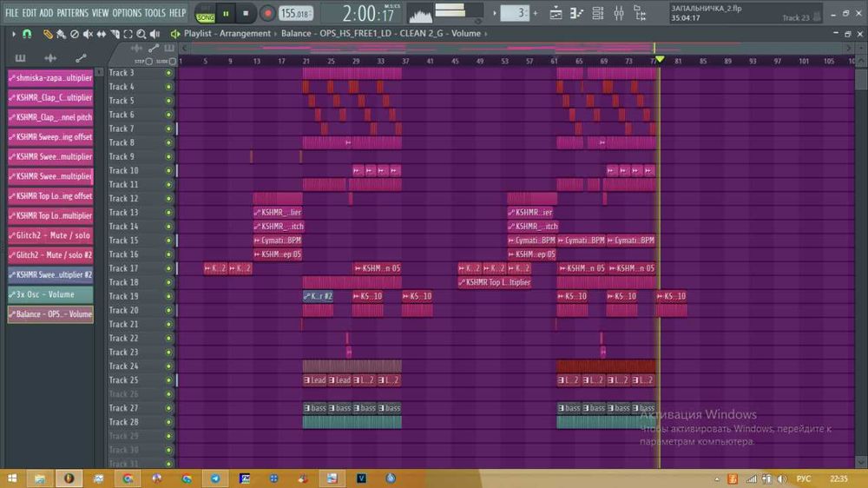Click the first 'Lead' clip on Track 25
This screenshot has height=488, width=868.
[315, 380]
